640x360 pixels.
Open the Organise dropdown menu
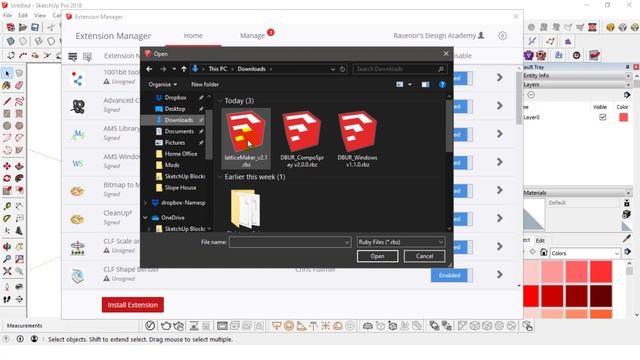click(162, 84)
